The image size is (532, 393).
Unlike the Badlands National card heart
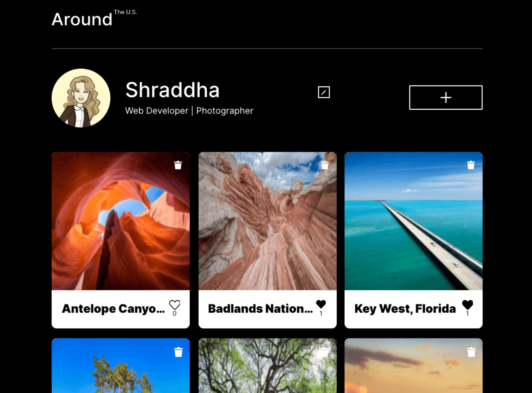coord(321,304)
